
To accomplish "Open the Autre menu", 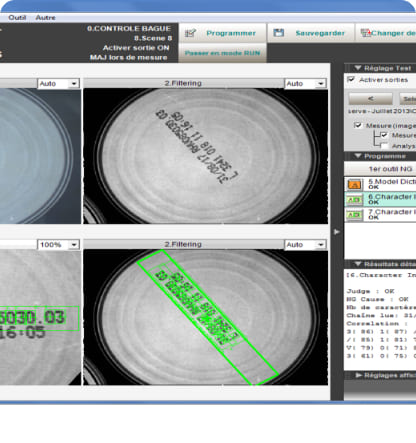I will tap(46, 18).
